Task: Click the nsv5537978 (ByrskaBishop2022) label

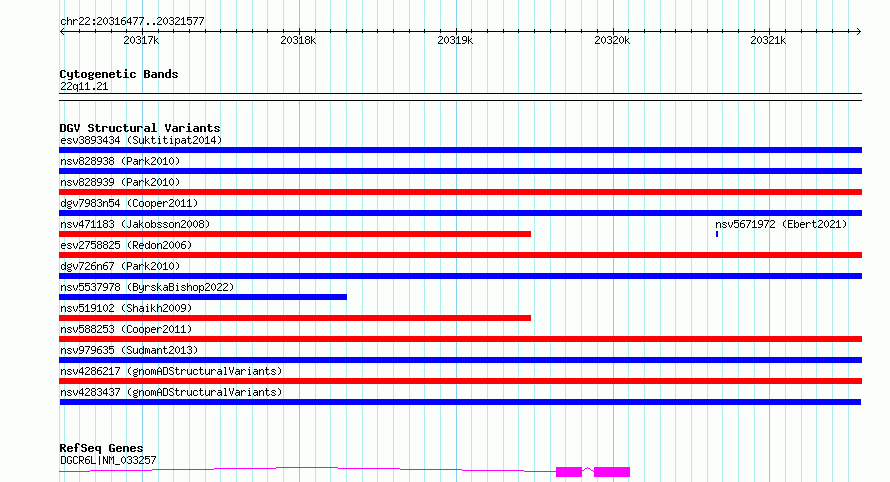Action: (147, 287)
